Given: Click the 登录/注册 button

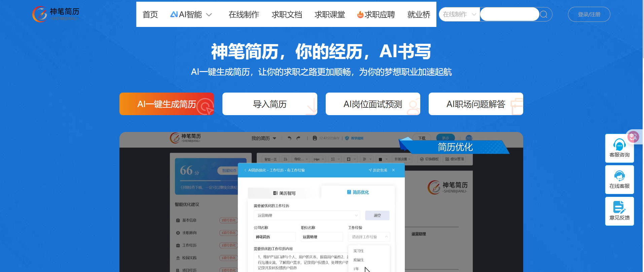Looking at the screenshot, I should (589, 14).
